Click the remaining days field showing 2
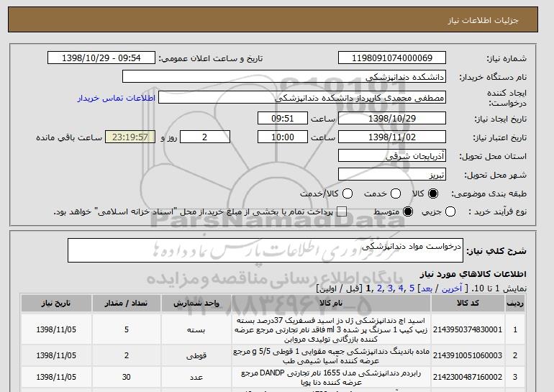 tap(205, 137)
